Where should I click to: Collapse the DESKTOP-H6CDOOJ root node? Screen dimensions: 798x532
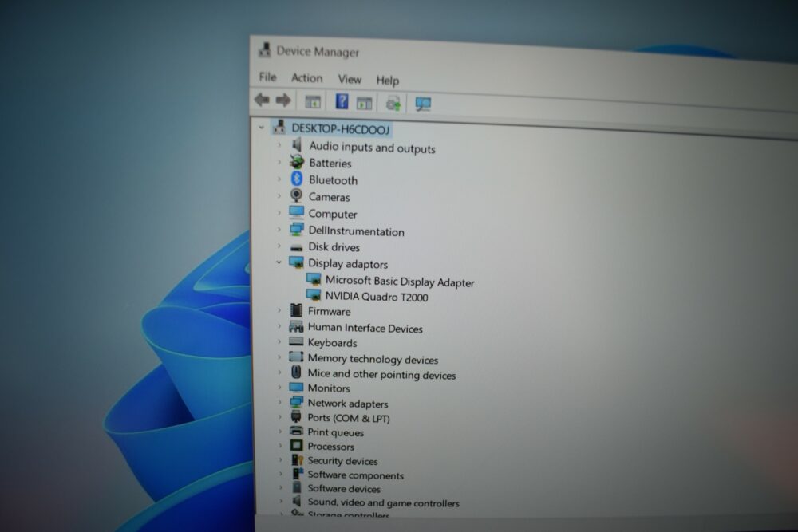pos(262,127)
